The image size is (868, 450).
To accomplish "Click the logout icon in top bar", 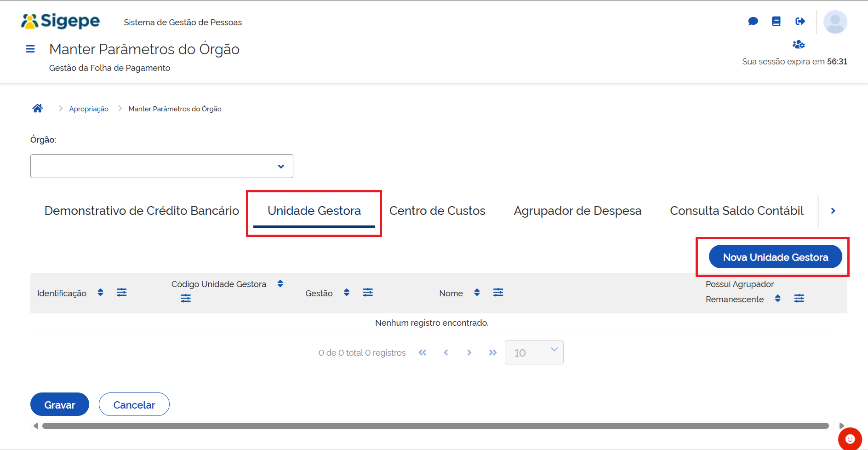I will tap(800, 21).
